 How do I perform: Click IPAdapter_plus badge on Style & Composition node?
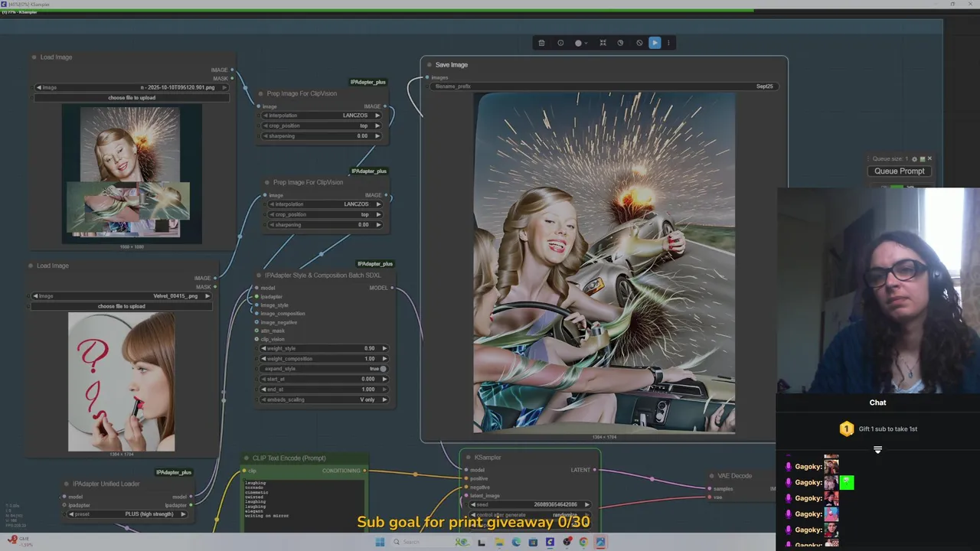click(x=374, y=264)
